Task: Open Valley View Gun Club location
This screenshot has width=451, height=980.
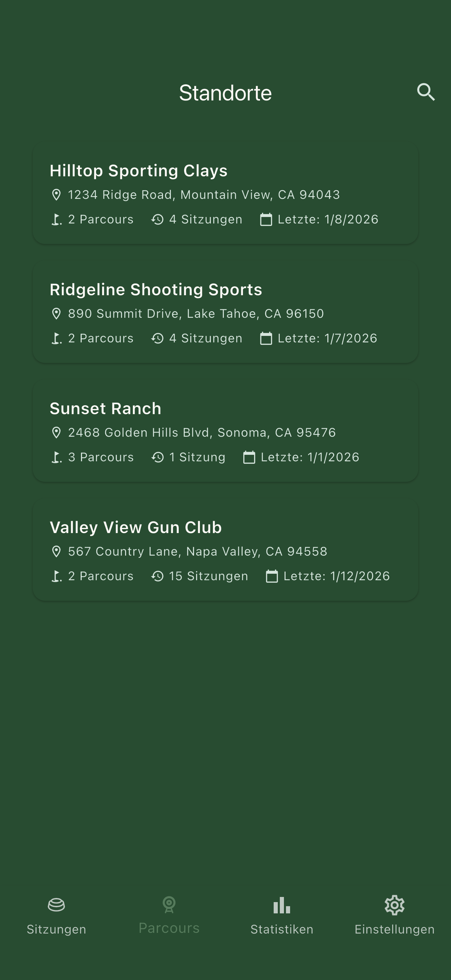Action: click(136, 527)
